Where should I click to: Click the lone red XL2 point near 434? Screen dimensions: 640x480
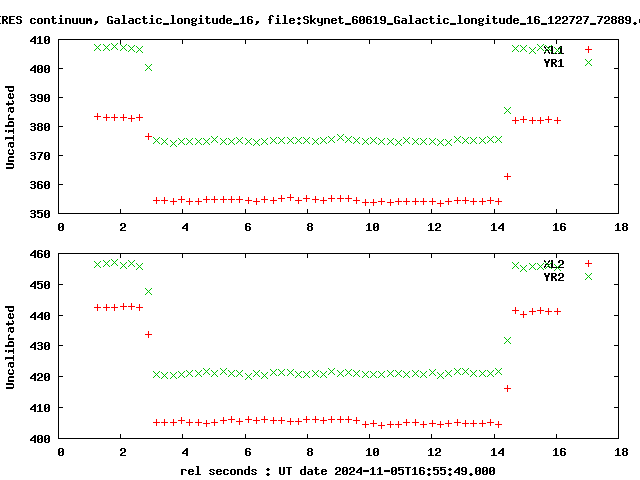click(149, 335)
